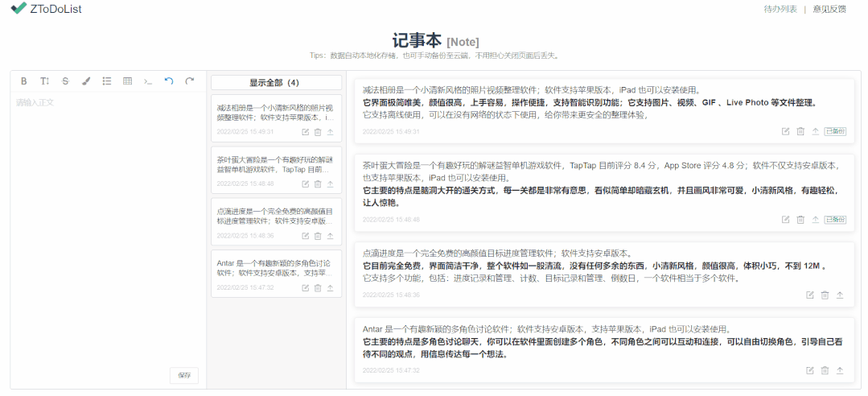Click bold text 它界面极简唯美 in 减法相册 card

pyautogui.click(x=393, y=102)
